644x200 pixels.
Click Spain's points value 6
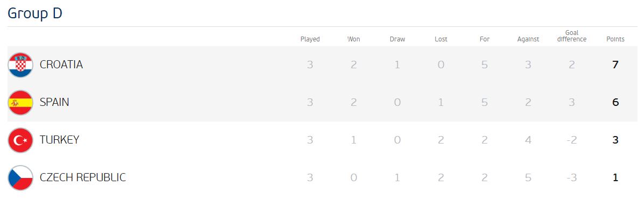tap(615, 103)
